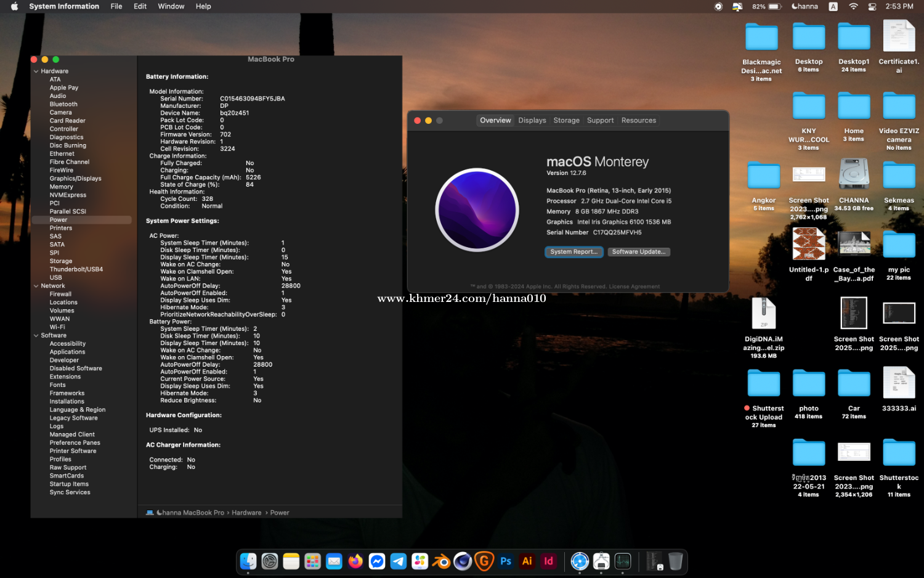This screenshot has height=578, width=924.
Task: Click the serial number C17QQ25MFVH5 text
Action: tap(617, 232)
